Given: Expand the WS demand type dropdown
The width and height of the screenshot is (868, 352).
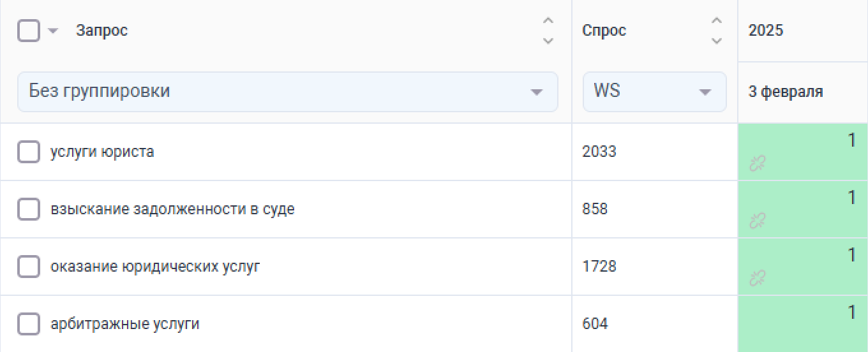Looking at the screenshot, I should click(x=654, y=92).
